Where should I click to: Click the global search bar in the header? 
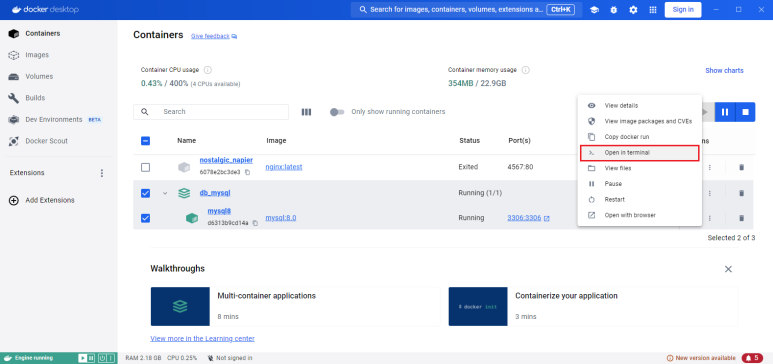tap(466, 10)
